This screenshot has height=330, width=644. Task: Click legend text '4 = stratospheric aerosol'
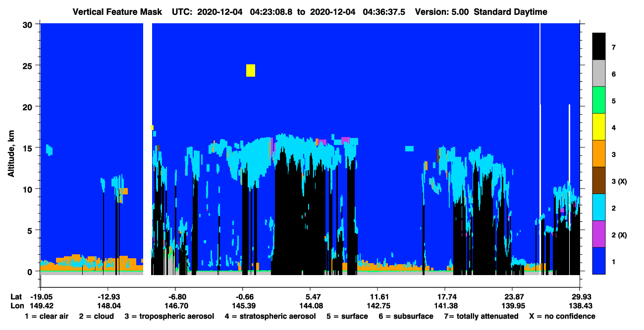coord(270,316)
